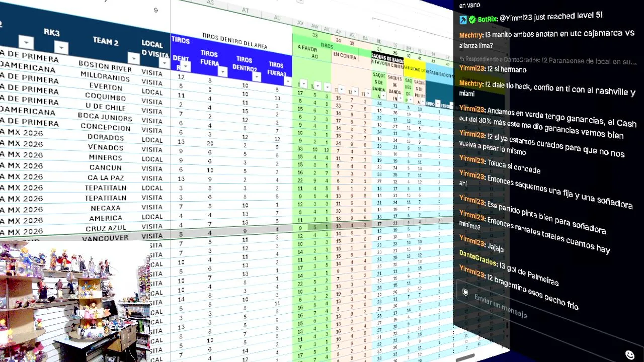Select the MILLORANIOS team cell
Image resolution: width=644 pixels, height=362 pixels.
click(x=105, y=76)
